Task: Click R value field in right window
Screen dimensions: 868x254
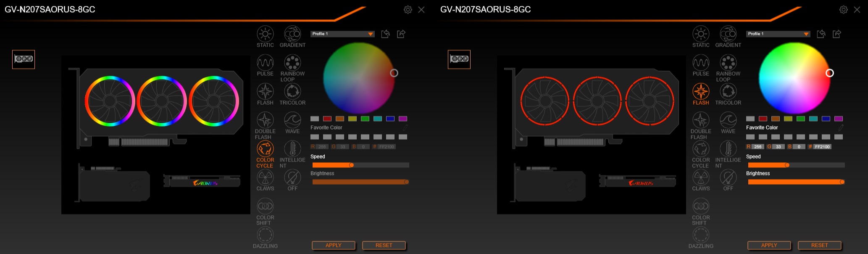Action: 758,147
